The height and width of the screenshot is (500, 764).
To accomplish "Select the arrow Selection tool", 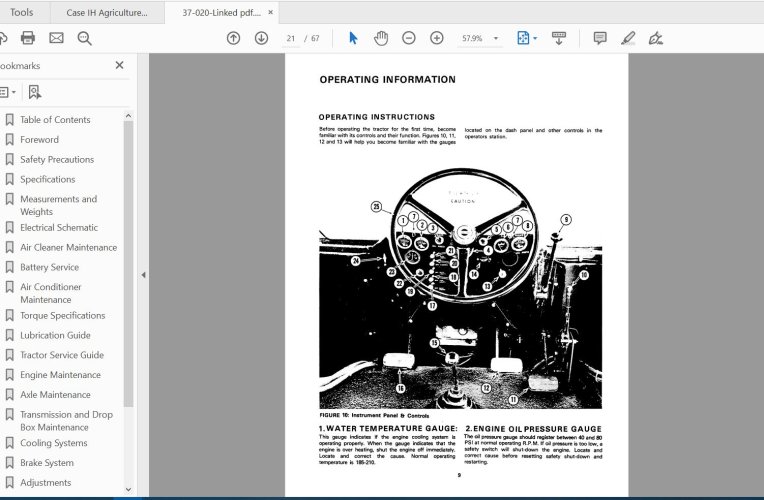I will click(x=353, y=38).
